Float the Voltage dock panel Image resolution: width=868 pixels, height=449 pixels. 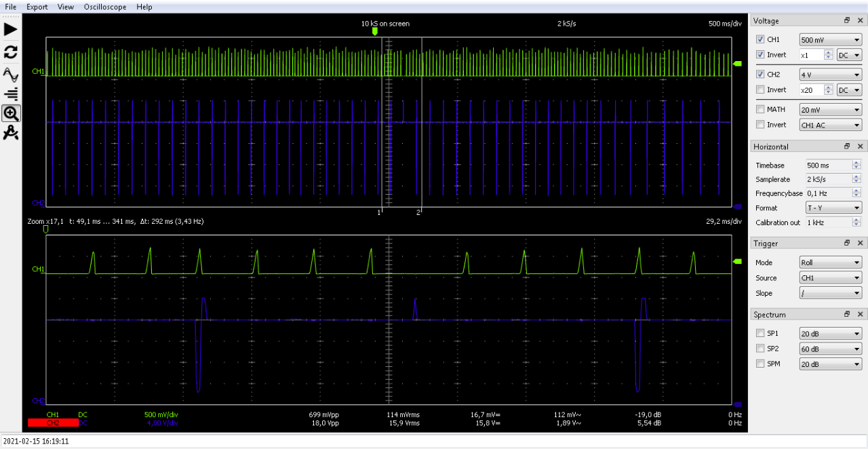click(847, 21)
